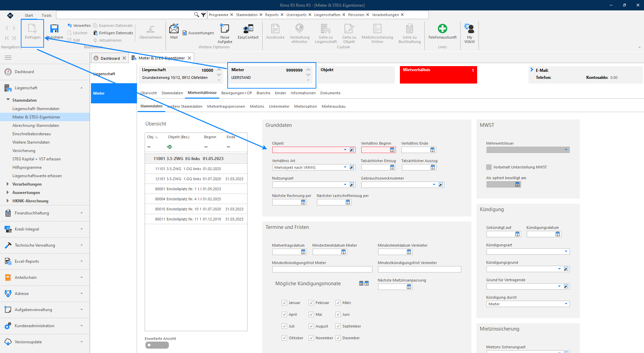644x353 pixels.
Task: Click in Mindestkündigungsfrist Mieter field
Action: coord(322,269)
